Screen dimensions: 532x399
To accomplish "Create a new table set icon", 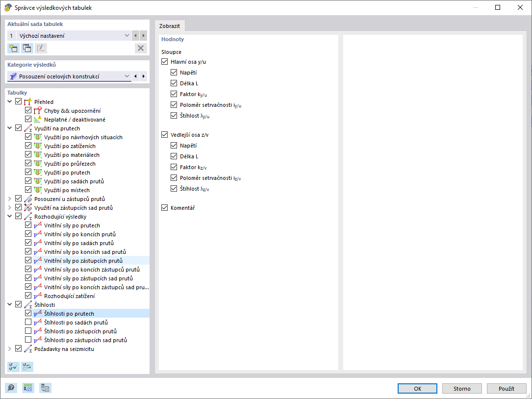I will click(14, 48).
